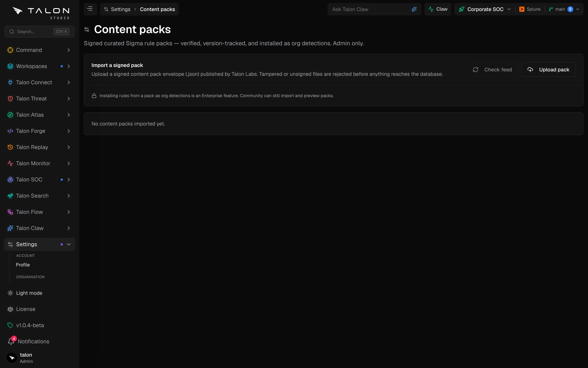Open the Talon Flow menu item

point(39,212)
